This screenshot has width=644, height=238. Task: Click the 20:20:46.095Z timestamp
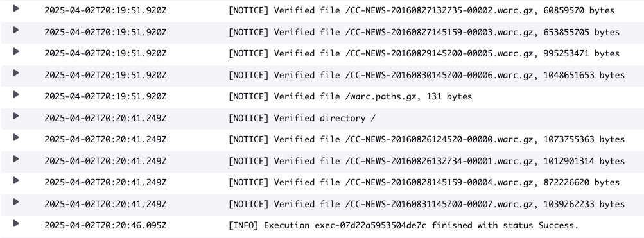[x=105, y=225]
